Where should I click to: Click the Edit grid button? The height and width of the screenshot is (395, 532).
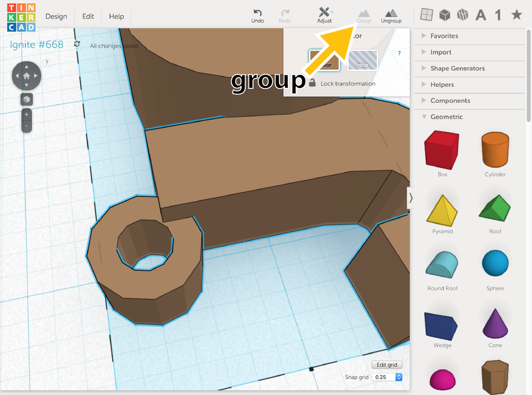pos(387,365)
